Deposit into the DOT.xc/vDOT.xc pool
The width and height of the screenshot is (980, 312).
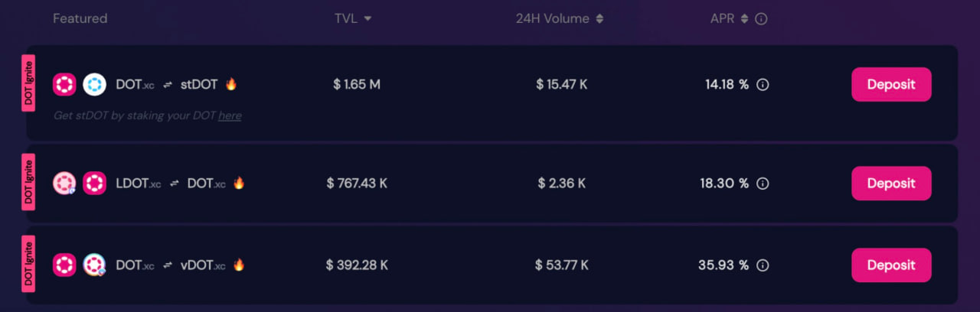click(x=891, y=265)
